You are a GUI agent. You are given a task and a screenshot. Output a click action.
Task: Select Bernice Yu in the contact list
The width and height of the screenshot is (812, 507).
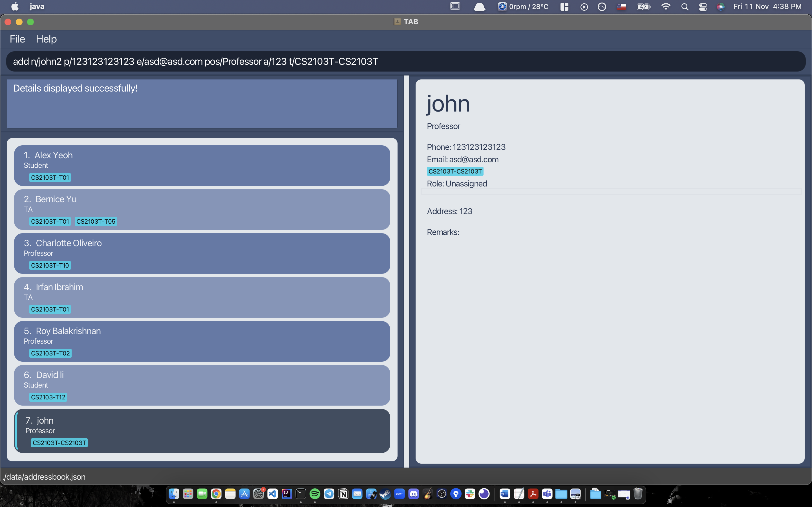202,209
